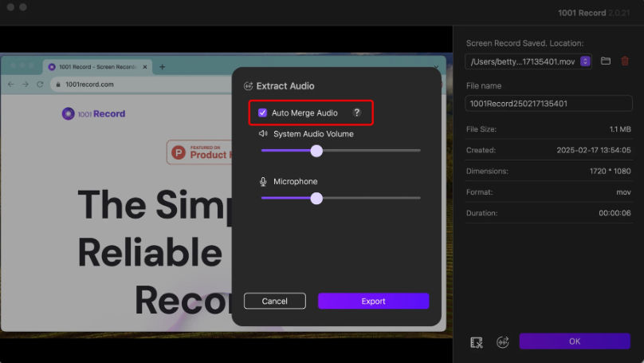Click the purple Export button
Screen dimensions: 644x363
tap(373, 301)
